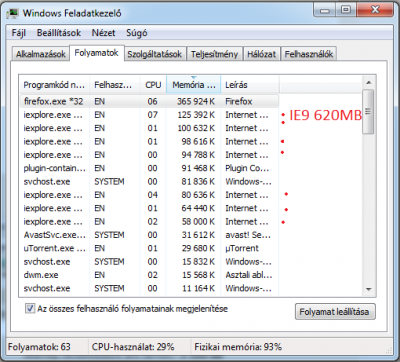Select the Folyamatok tab
Viewport: 400px width, 362px height.
pos(97,53)
